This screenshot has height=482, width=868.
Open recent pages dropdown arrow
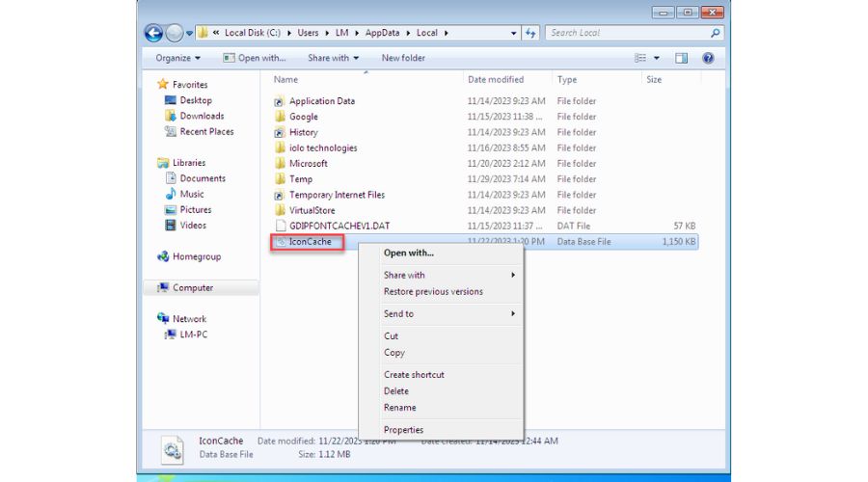[189, 34]
